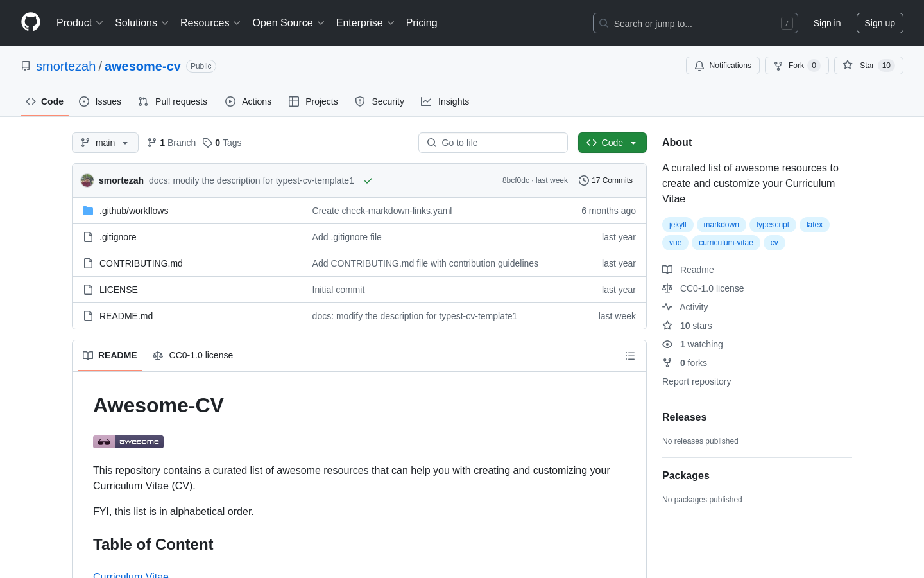Focus the Go to file input
Viewport: 924px width, 578px height.
493,143
